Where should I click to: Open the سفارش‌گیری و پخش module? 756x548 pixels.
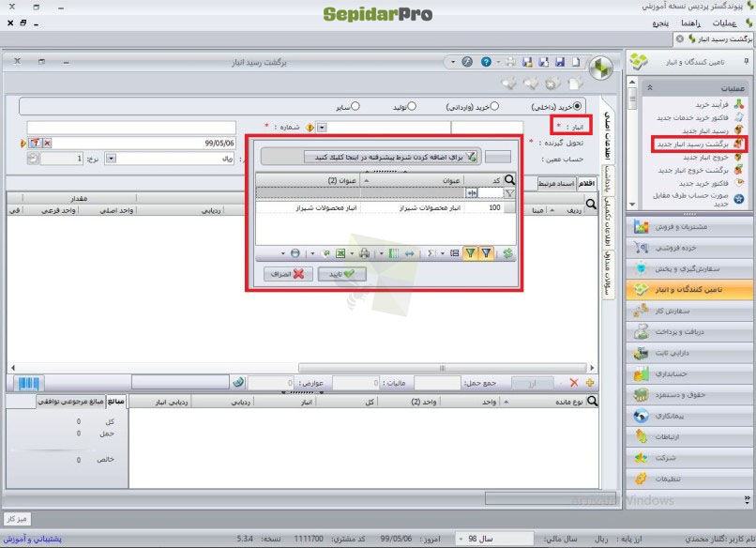tap(689, 268)
